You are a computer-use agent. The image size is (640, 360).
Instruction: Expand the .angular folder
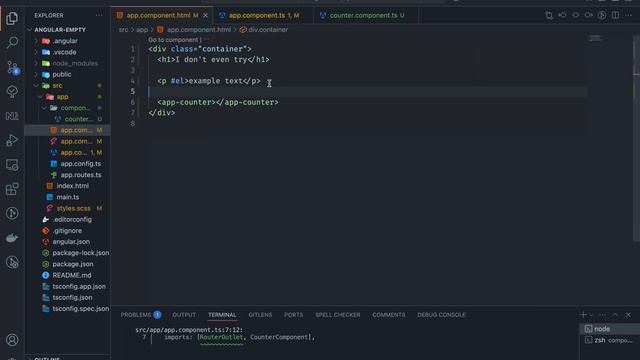(x=67, y=41)
